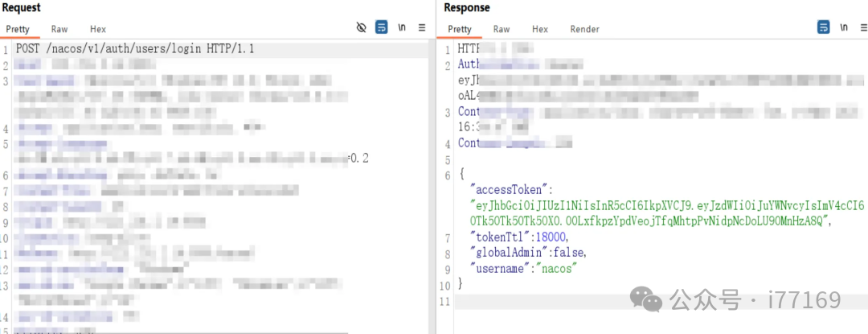Viewport: 868px width, 334px height.
Task: Click the username "nacos" value
Action: coord(558,269)
